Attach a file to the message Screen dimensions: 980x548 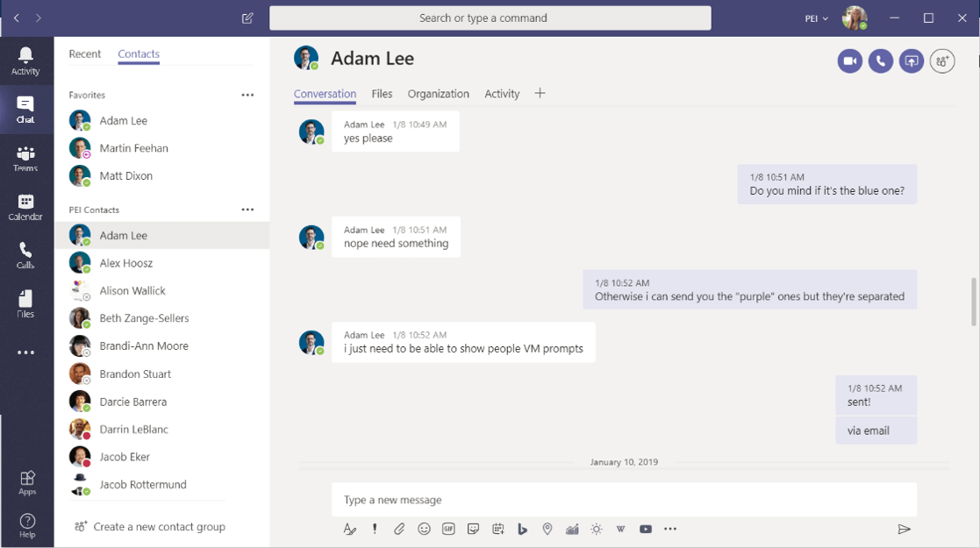pos(399,529)
